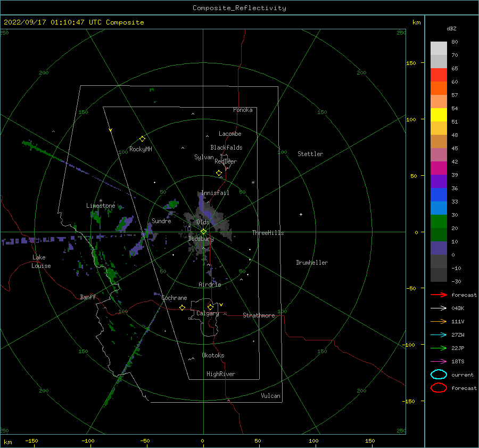Click the green 20-30 dBZ color swatch
Image resolution: width=479 pixels, height=448 pixels.
(439, 221)
